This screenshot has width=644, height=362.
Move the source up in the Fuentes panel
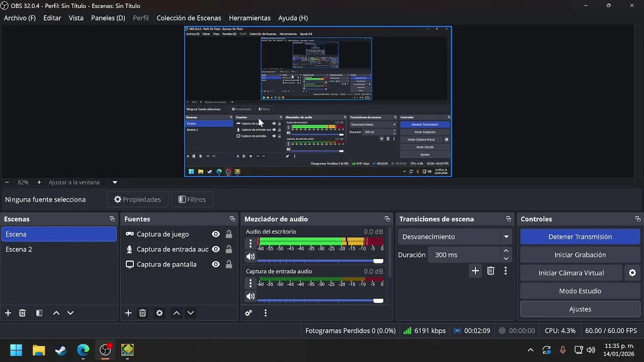pos(177,313)
